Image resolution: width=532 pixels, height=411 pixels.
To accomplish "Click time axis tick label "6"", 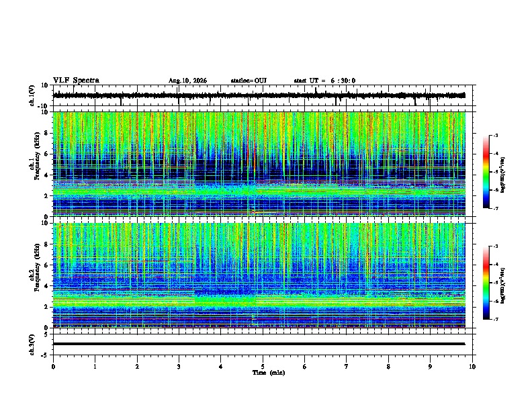I will pos(305,367).
